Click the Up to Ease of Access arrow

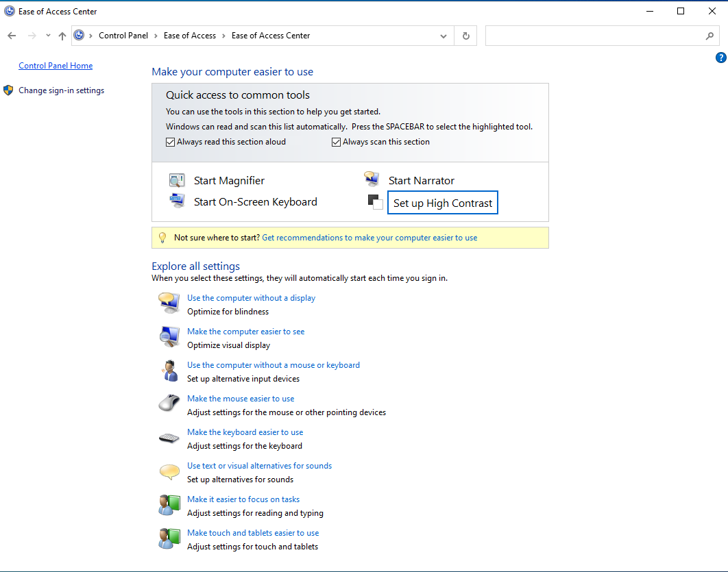[x=62, y=36]
